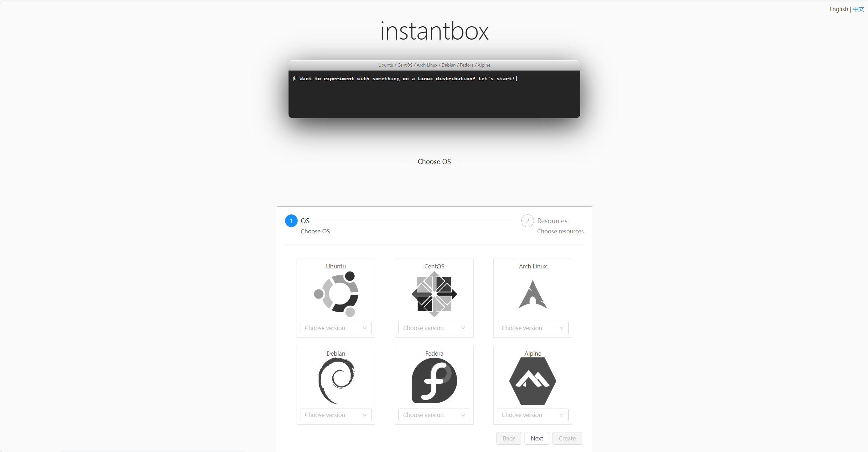The height and width of the screenshot is (452, 868).
Task: Select English language option
Action: pyautogui.click(x=838, y=9)
